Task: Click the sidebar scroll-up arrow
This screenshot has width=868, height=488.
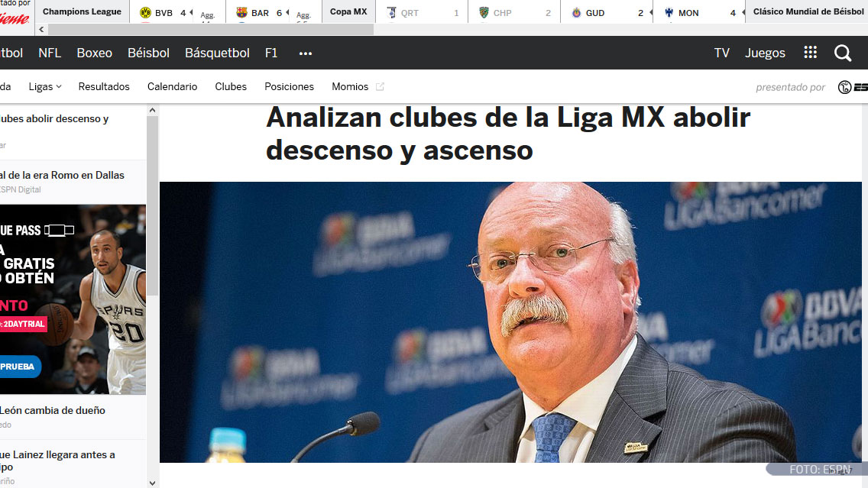Action: tap(152, 111)
